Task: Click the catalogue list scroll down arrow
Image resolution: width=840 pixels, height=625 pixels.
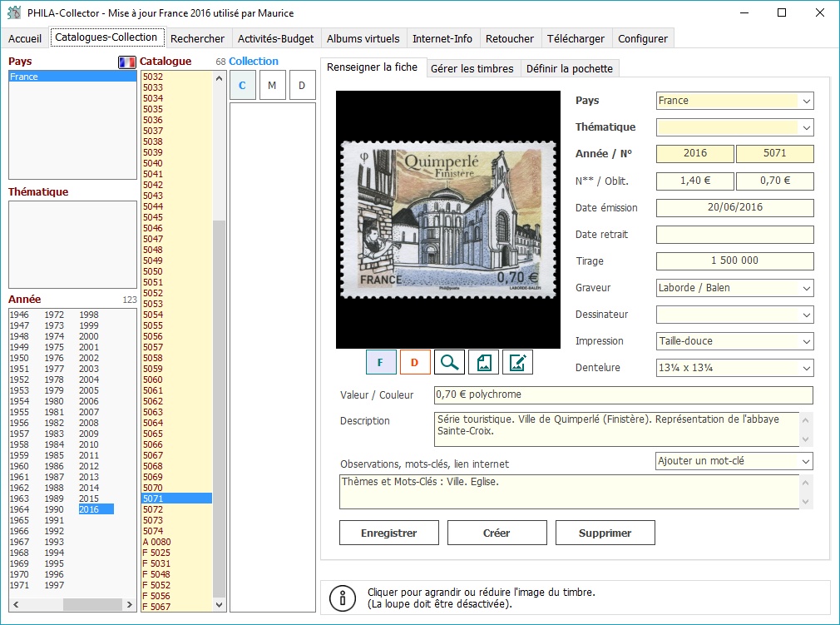Action: click(219, 605)
